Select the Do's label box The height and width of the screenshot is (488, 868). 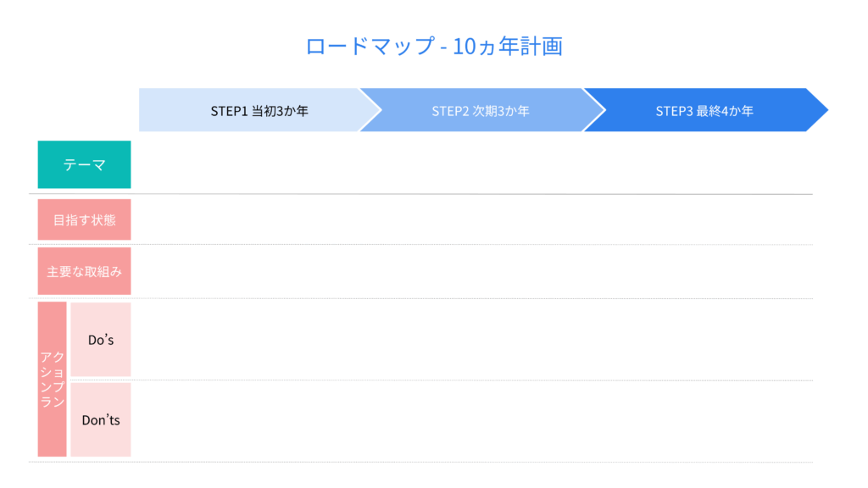coord(100,340)
